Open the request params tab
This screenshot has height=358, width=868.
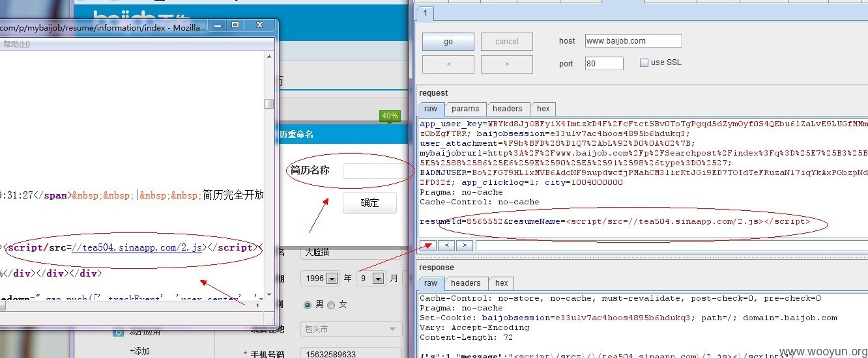465,109
